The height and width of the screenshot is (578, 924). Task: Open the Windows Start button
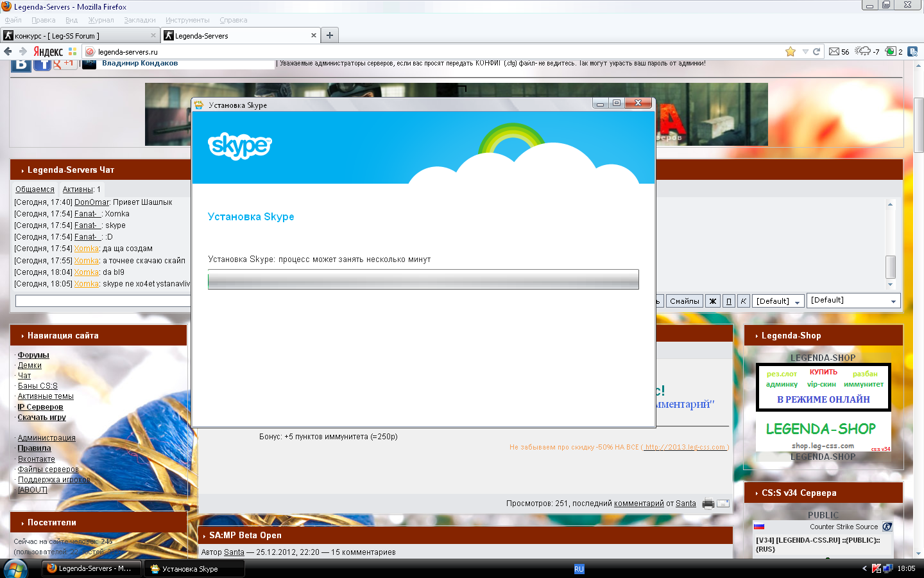15,568
